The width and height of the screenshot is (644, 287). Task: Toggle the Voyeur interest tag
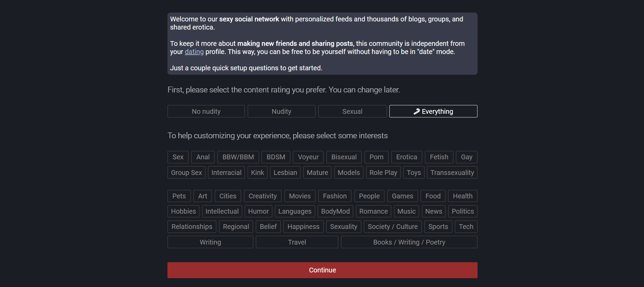(308, 157)
